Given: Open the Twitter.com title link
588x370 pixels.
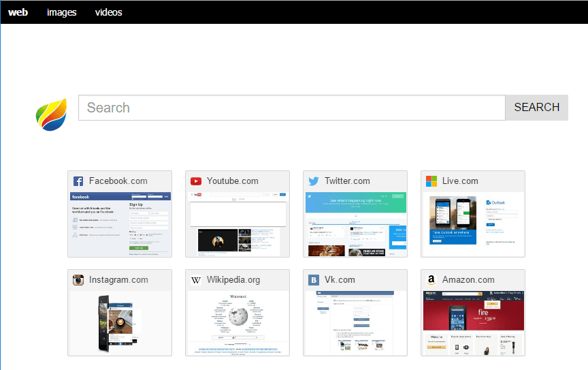Looking at the screenshot, I should coord(347,181).
